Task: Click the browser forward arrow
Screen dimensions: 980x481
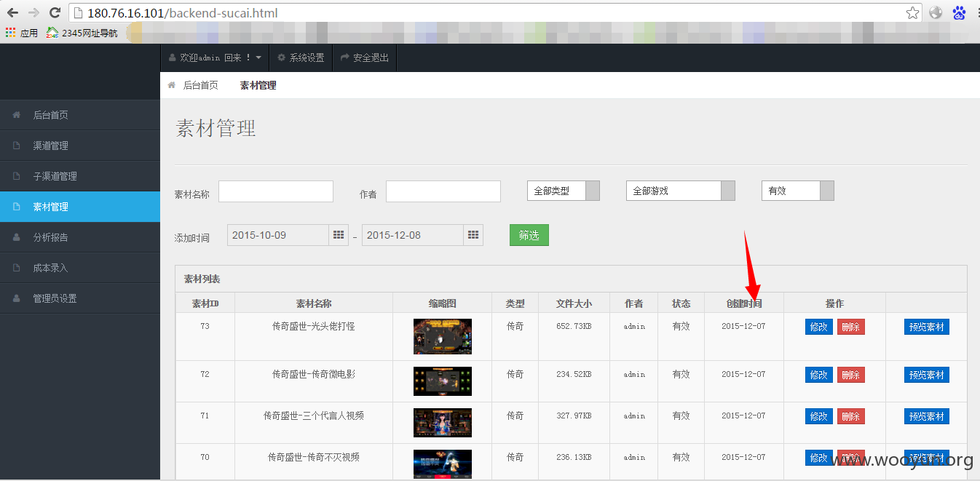Action: [x=33, y=12]
